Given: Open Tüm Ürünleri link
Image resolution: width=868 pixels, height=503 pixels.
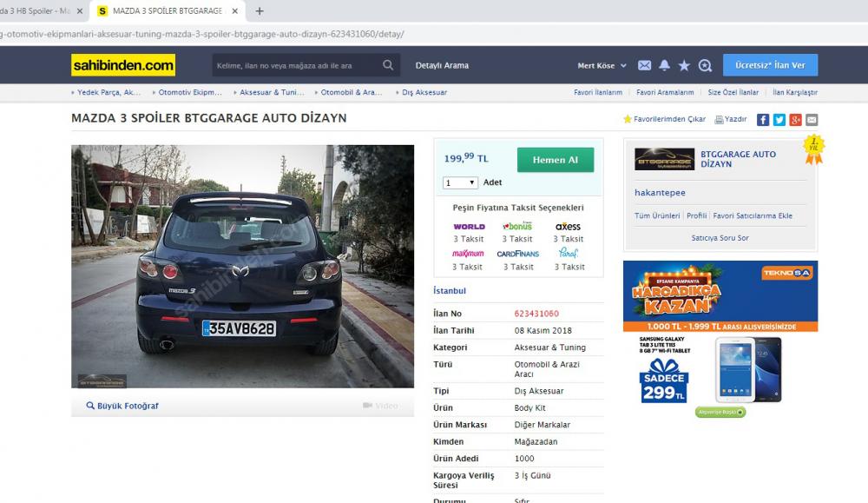Looking at the screenshot, I should click(x=657, y=215).
